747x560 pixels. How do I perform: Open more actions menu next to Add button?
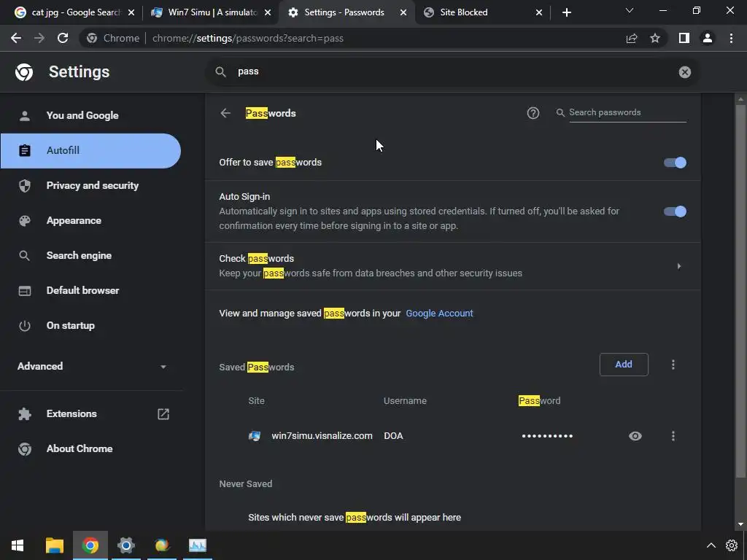point(673,365)
